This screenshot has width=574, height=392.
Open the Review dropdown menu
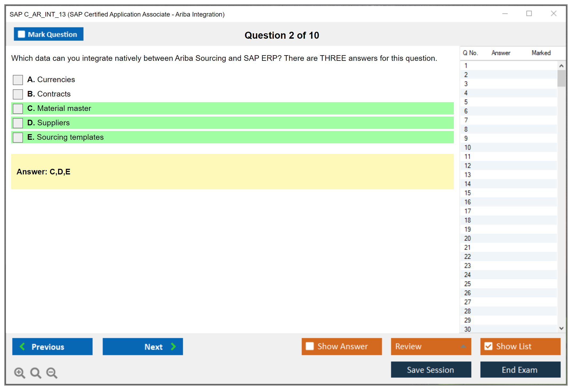463,346
